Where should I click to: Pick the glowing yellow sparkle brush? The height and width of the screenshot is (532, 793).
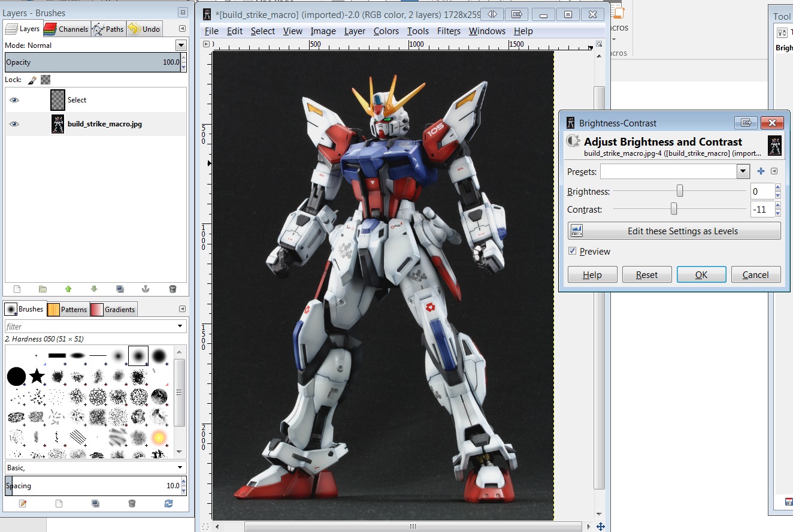tap(159, 437)
